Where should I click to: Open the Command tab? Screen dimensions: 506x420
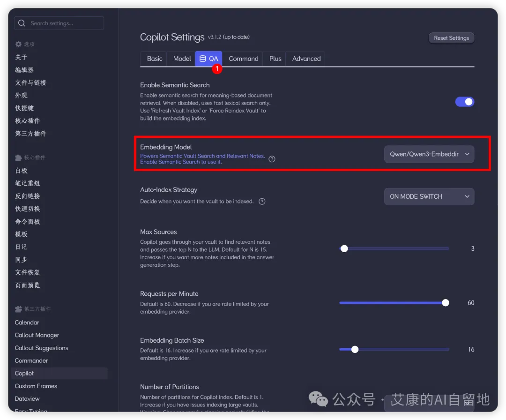coord(244,59)
